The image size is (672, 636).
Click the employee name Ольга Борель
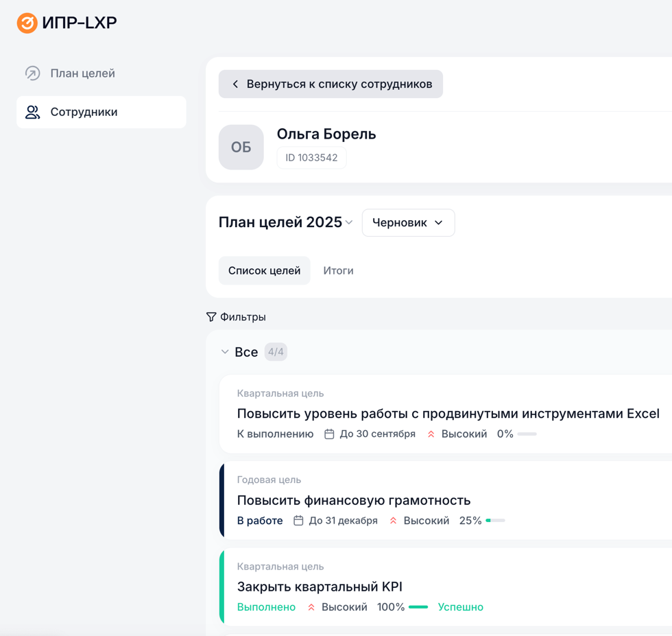point(326,134)
